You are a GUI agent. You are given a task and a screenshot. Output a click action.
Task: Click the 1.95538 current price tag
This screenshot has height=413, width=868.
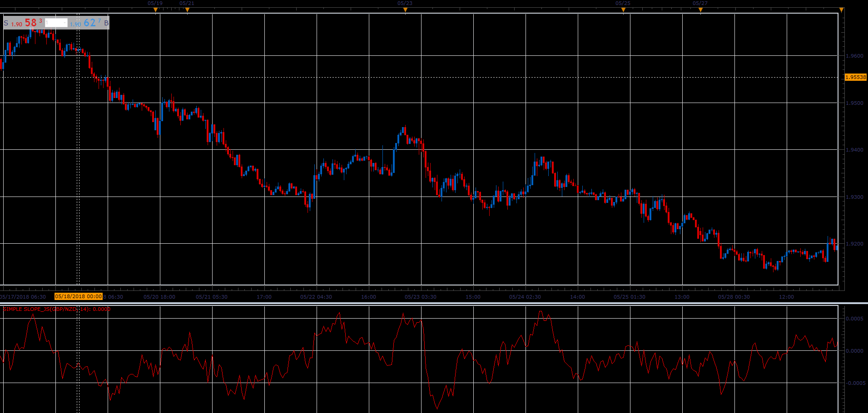(x=856, y=77)
